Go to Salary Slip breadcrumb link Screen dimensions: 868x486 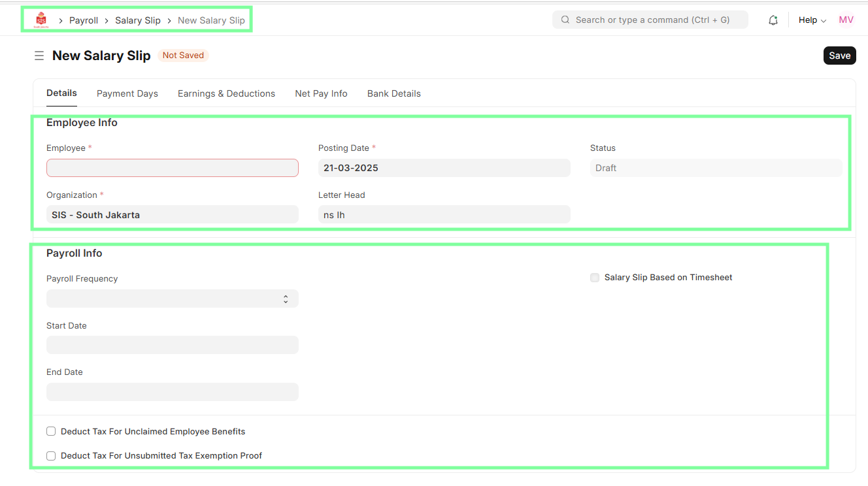coord(137,20)
